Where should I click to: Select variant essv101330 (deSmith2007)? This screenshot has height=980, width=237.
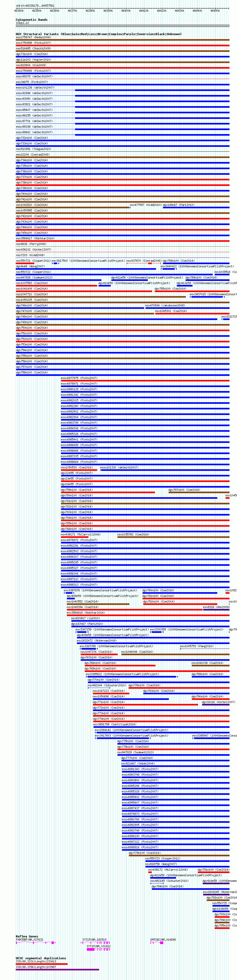165,470
